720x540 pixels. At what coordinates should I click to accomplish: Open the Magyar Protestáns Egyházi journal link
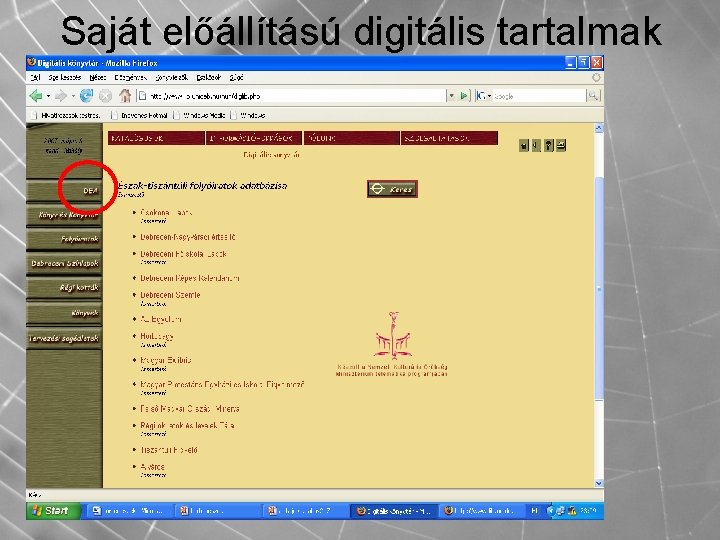[x=222, y=384]
